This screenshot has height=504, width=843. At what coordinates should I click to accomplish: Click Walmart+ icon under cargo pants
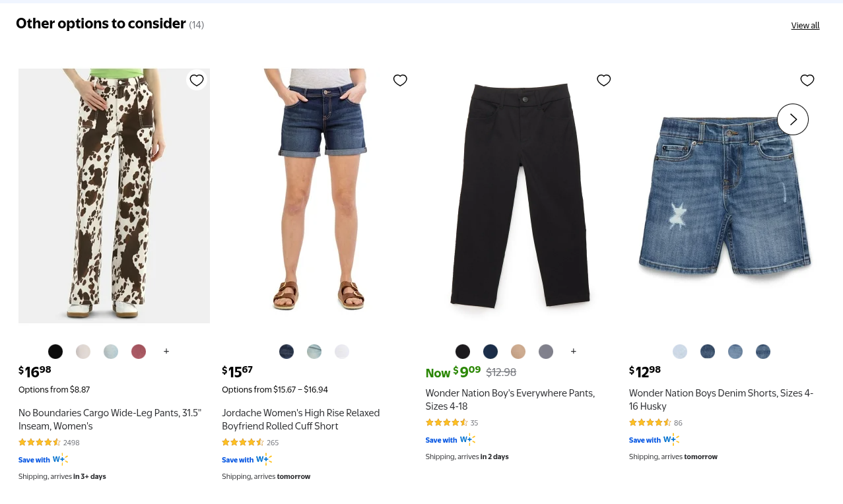click(x=60, y=458)
